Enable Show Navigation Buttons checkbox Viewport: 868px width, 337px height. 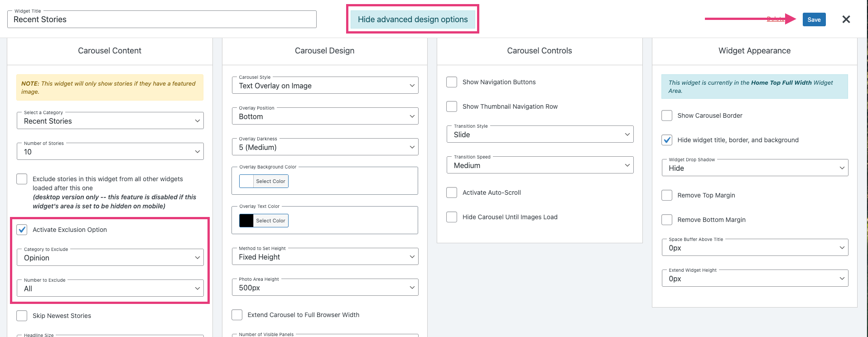pos(452,82)
